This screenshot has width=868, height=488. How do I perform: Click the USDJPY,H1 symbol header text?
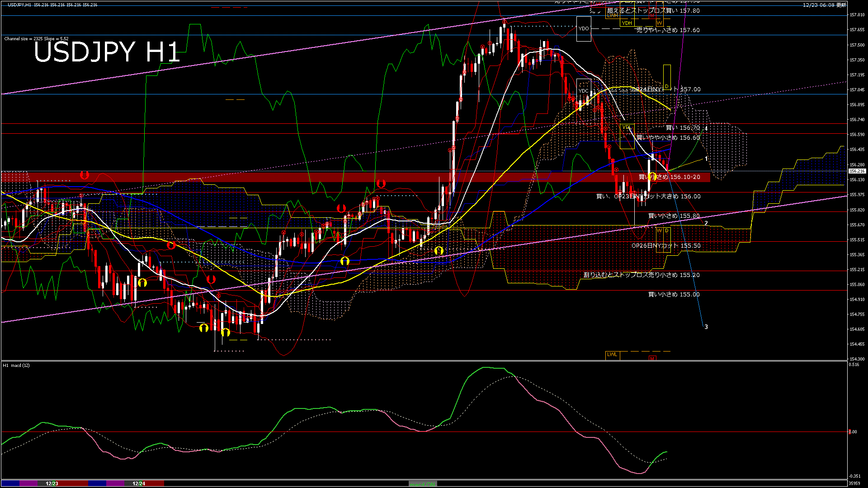[19, 5]
